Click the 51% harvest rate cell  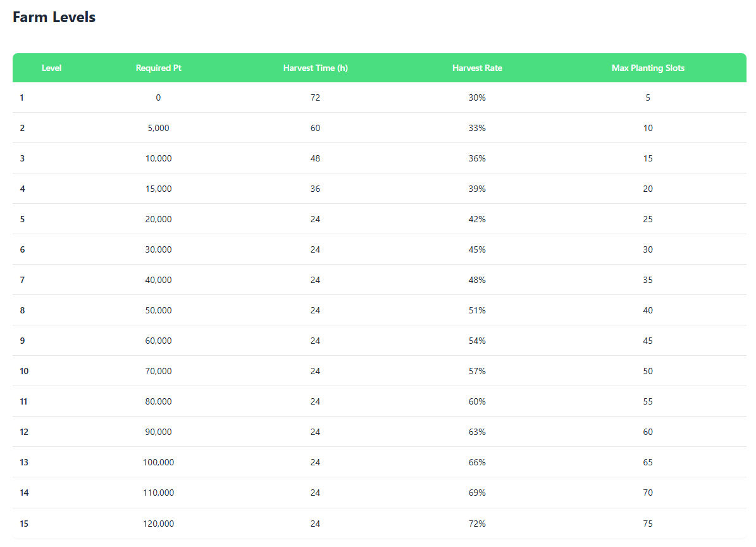point(477,310)
